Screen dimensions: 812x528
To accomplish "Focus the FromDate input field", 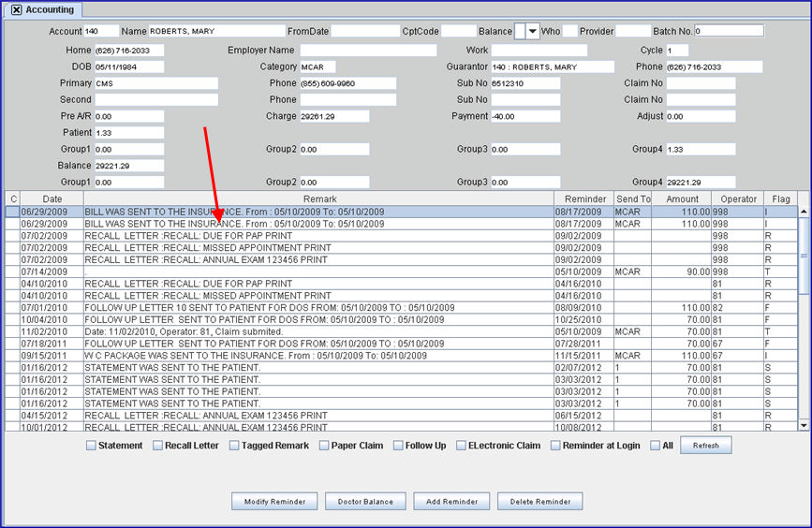I will (365, 31).
